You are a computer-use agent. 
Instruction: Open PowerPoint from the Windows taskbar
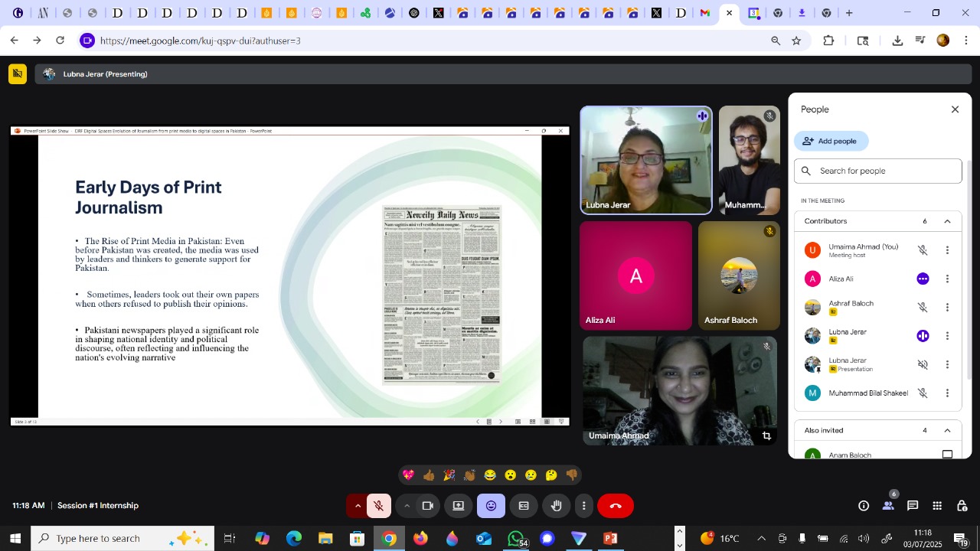(x=610, y=539)
